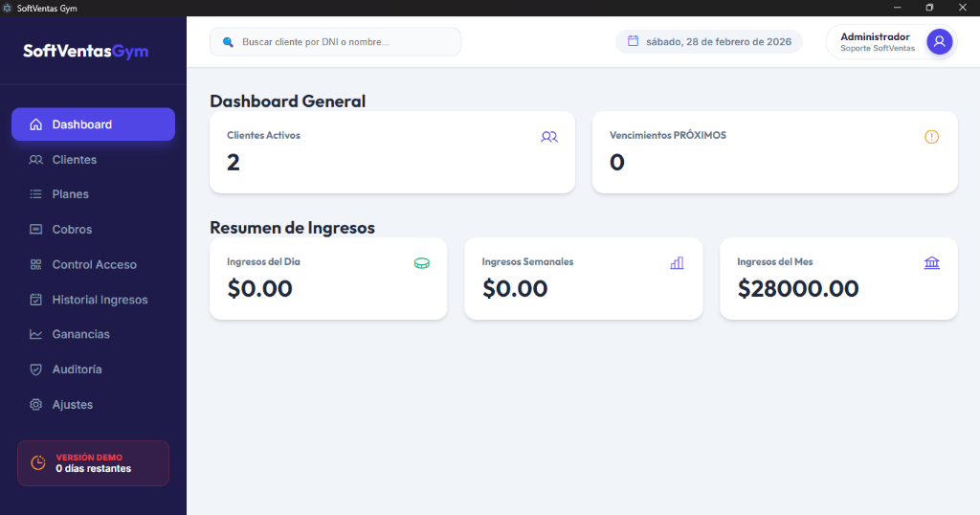View Historial Ingresos
980x515 pixels.
[x=93, y=300]
